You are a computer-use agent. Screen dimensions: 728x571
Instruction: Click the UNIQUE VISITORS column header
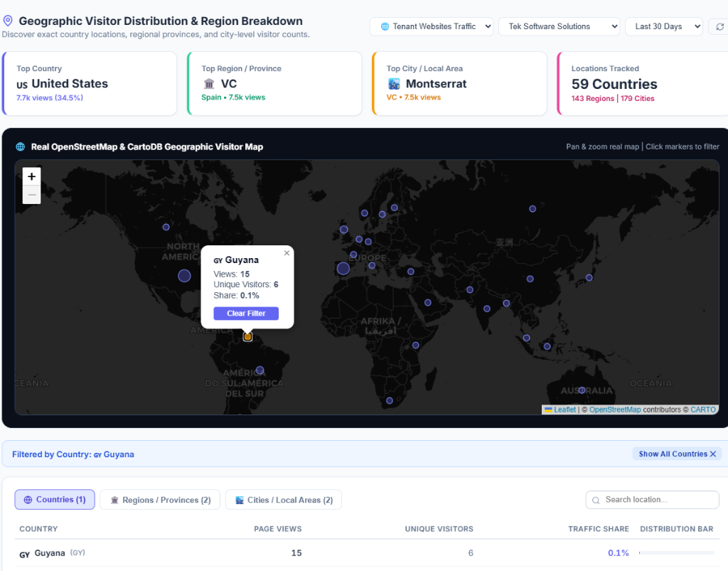pyautogui.click(x=439, y=529)
